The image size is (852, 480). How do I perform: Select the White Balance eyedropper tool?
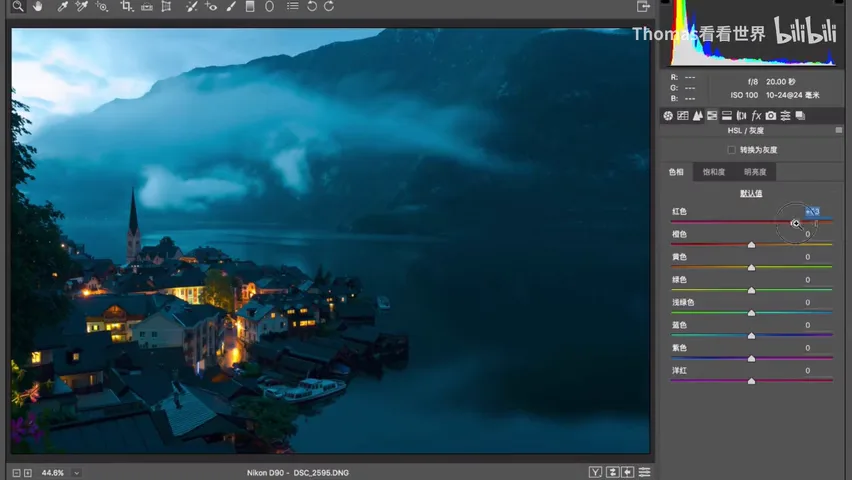tap(62, 7)
